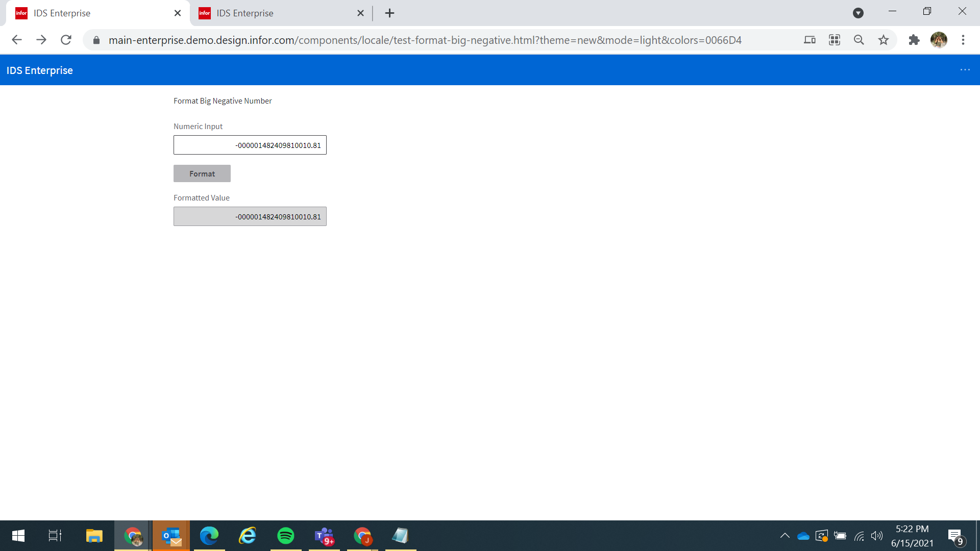This screenshot has width=980, height=551.
Task: Show hidden system tray icons chevron
Action: pos(785,536)
